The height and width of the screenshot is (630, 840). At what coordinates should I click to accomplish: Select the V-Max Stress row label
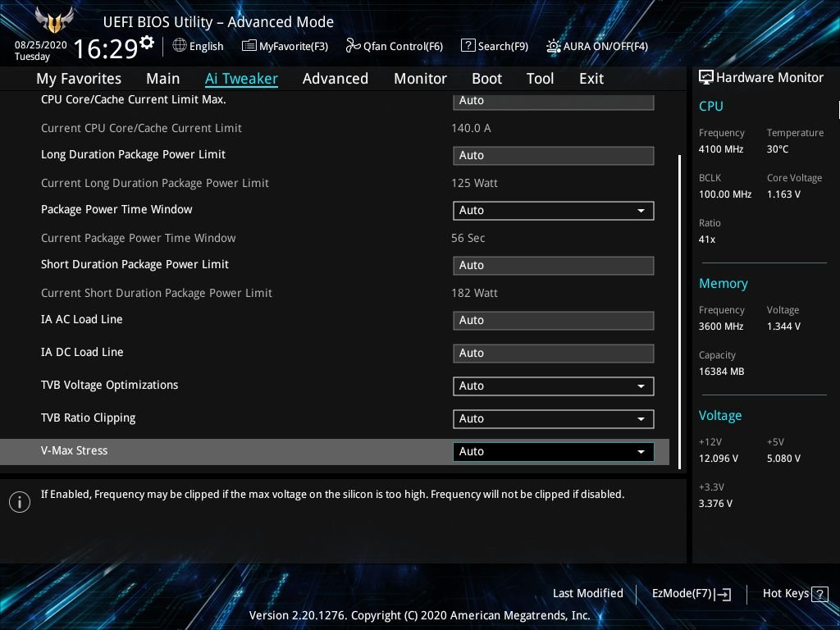74,450
